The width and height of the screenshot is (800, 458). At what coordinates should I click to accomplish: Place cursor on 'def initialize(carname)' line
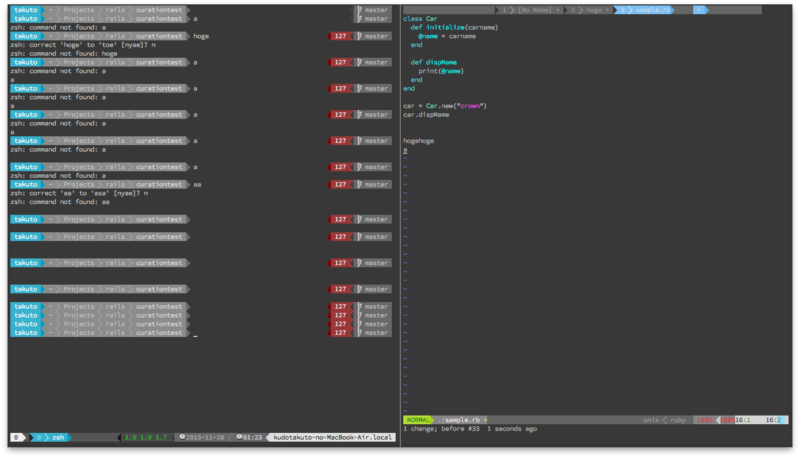(454, 27)
